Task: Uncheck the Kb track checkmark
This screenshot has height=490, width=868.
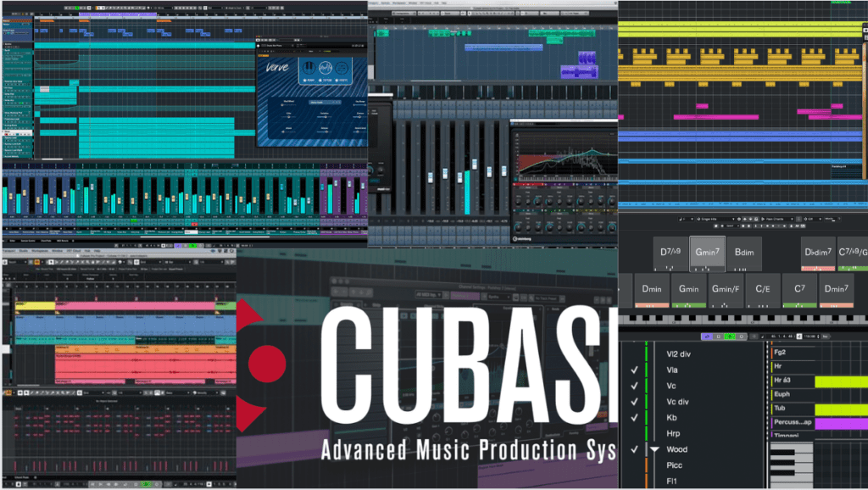Action: click(x=634, y=418)
